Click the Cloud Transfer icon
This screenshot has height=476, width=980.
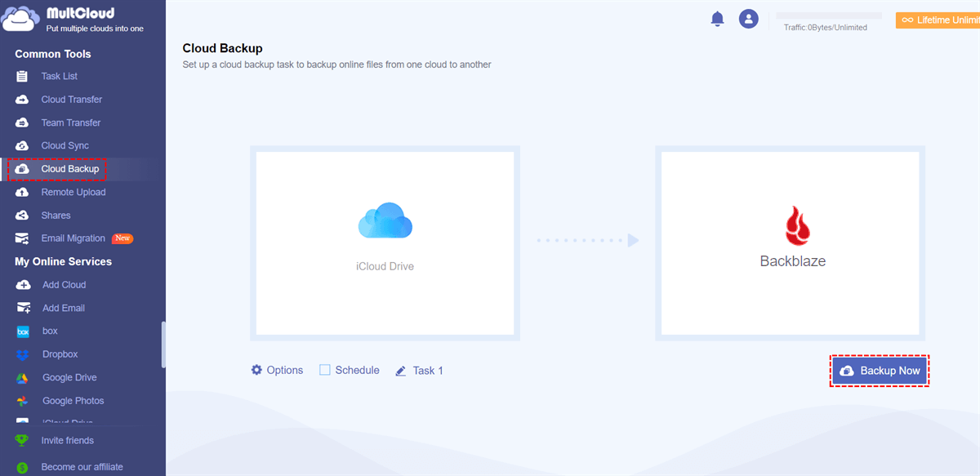(x=23, y=100)
